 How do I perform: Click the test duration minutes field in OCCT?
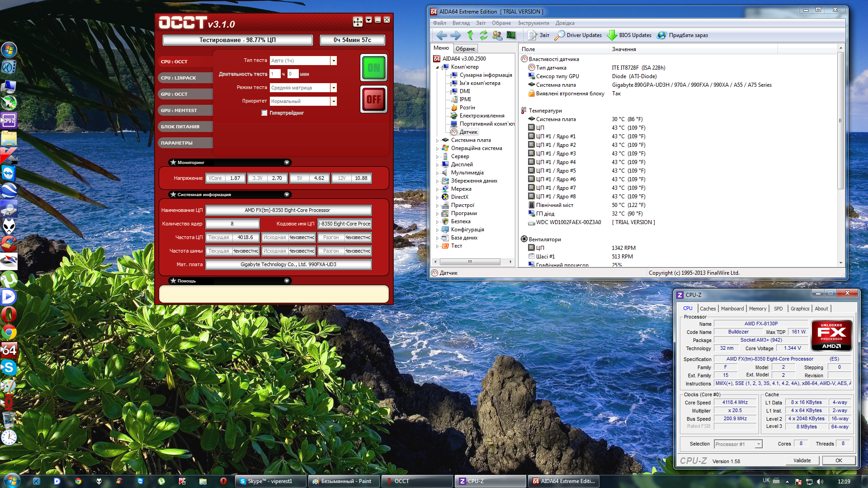pos(293,74)
